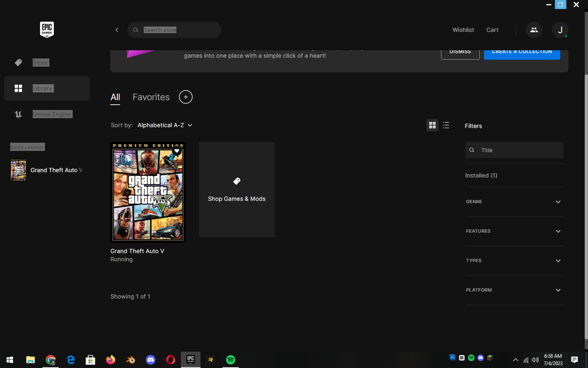Open the J profile avatar menu
Screen dimensions: 588x368
pos(560,30)
